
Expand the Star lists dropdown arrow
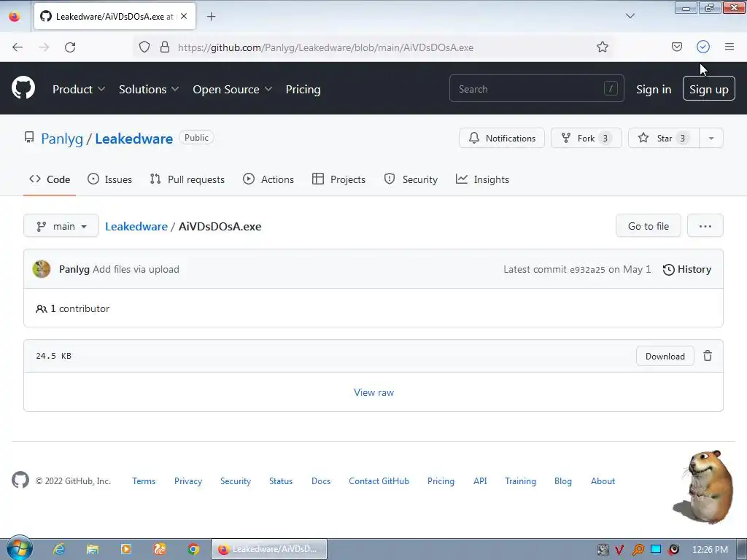pyautogui.click(x=711, y=138)
